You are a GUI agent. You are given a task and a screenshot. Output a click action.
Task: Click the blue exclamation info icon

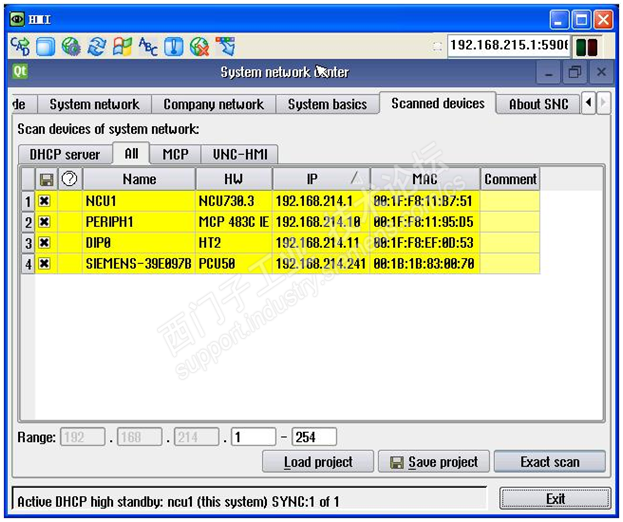pos(174,46)
